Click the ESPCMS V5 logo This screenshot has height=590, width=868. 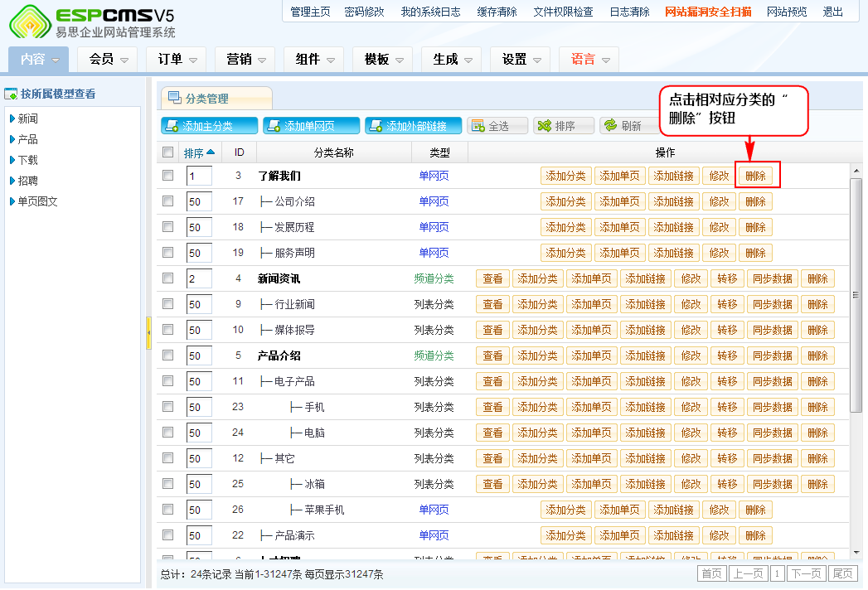coord(93,22)
